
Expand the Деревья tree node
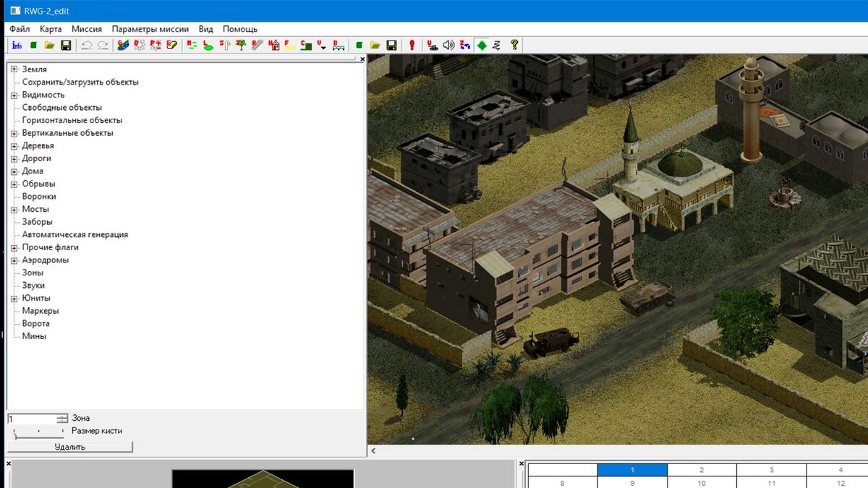(14, 145)
